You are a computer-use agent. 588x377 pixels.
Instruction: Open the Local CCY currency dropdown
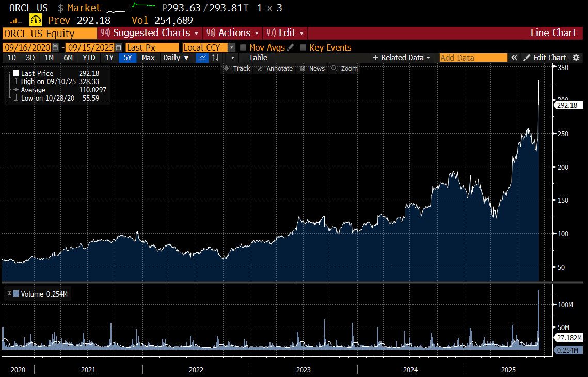point(232,47)
